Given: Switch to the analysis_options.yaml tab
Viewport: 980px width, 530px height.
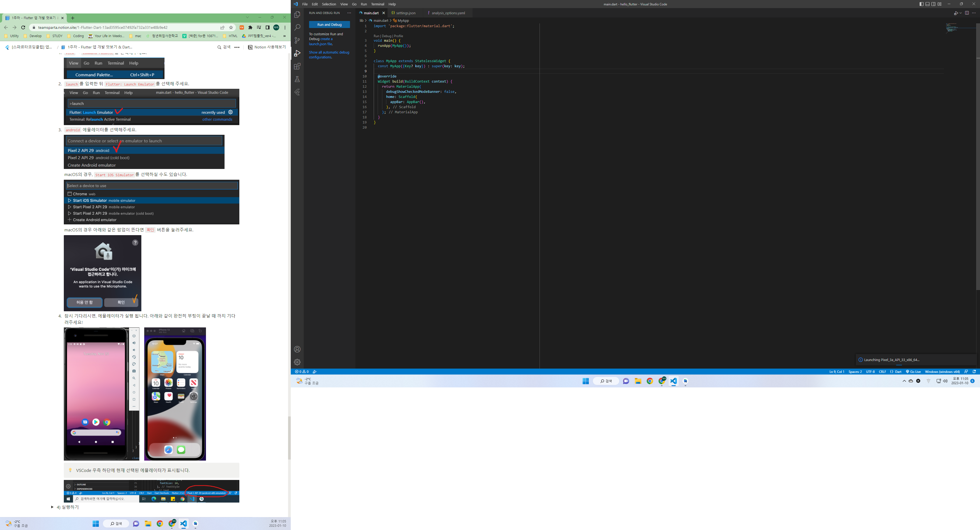Looking at the screenshot, I should pyautogui.click(x=448, y=13).
